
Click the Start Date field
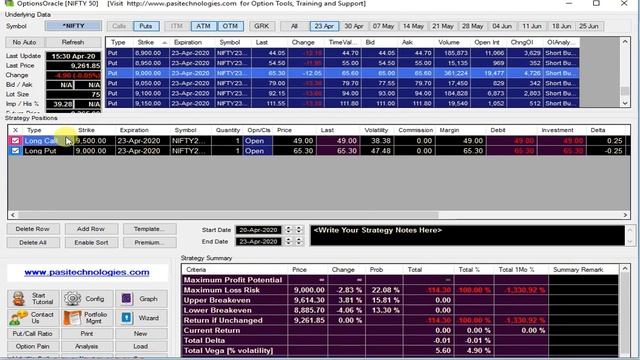(258, 230)
